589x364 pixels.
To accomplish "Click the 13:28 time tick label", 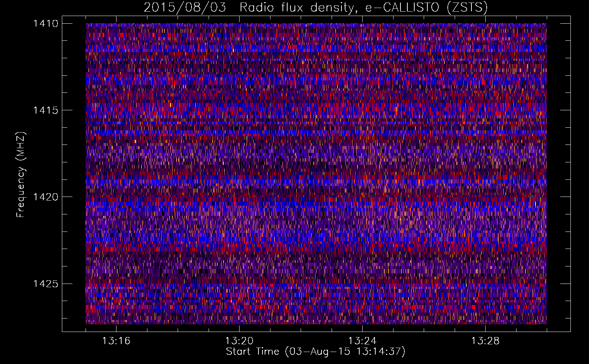I will tap(485, 341).
